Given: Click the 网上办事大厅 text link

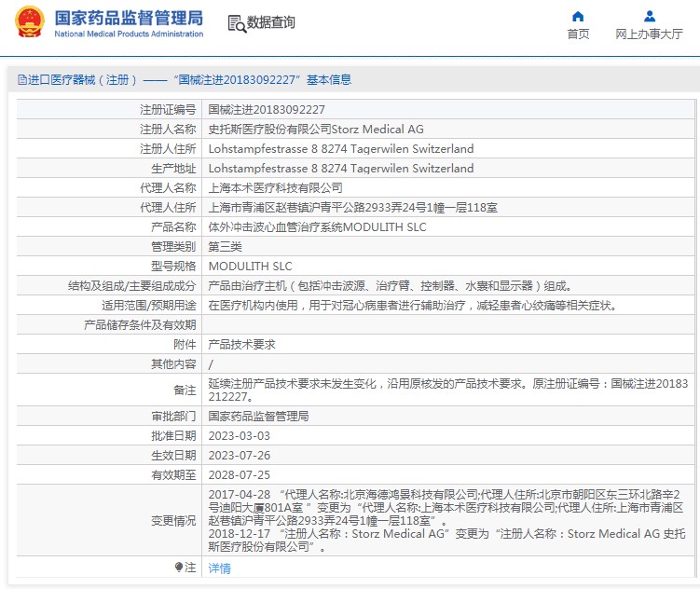Looking at the screenshot, I should [649, 34].
